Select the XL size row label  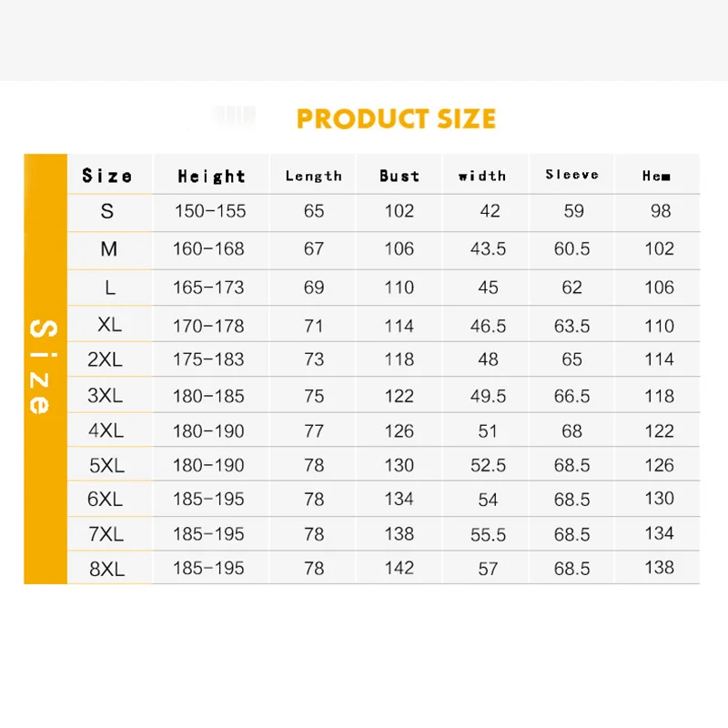click(109, 325)
